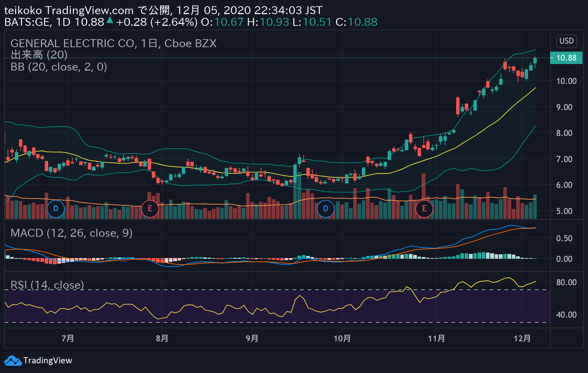The height and width of the screenshot is (373, 588).
Task: Click the green up-arrow change indicator
Action: point(110,20)
